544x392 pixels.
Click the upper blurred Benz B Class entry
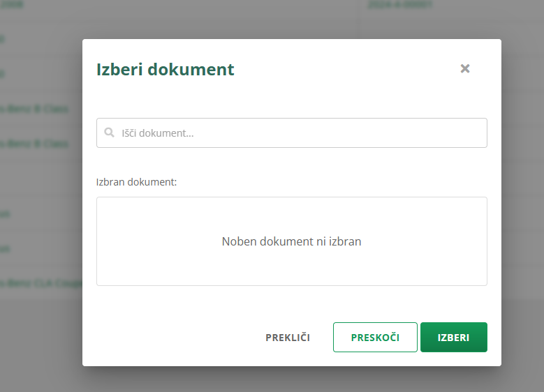click(35, 109)
